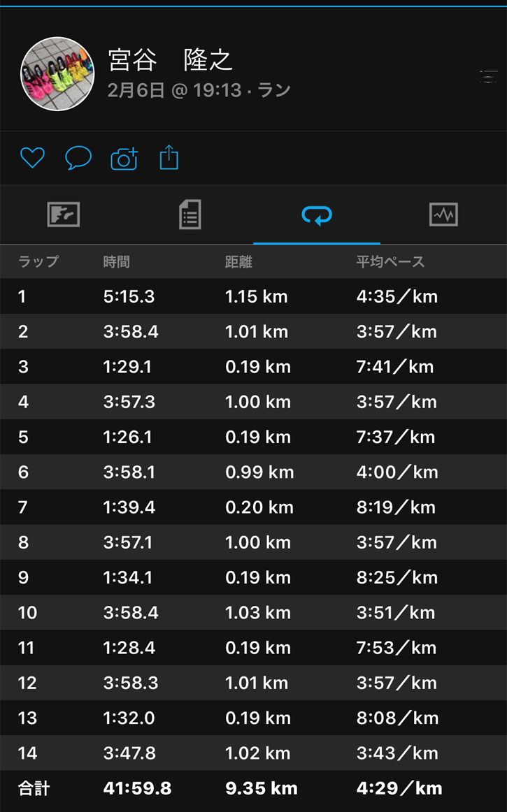The image size is (507, 812).
Task: Open the profile of 宮谷 隆之
Action: (x=170, y=61)
